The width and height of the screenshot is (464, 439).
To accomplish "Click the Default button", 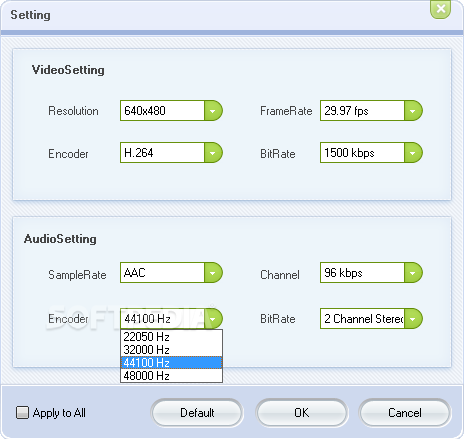I will 197,413.
